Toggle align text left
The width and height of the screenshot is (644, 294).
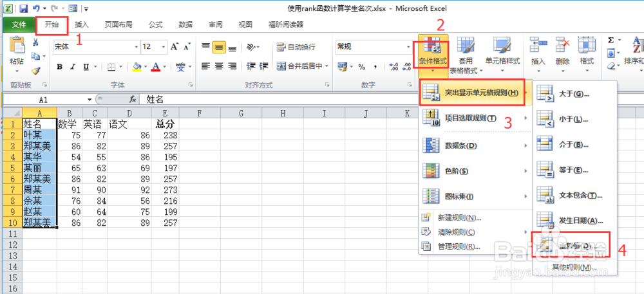point(206,66)
